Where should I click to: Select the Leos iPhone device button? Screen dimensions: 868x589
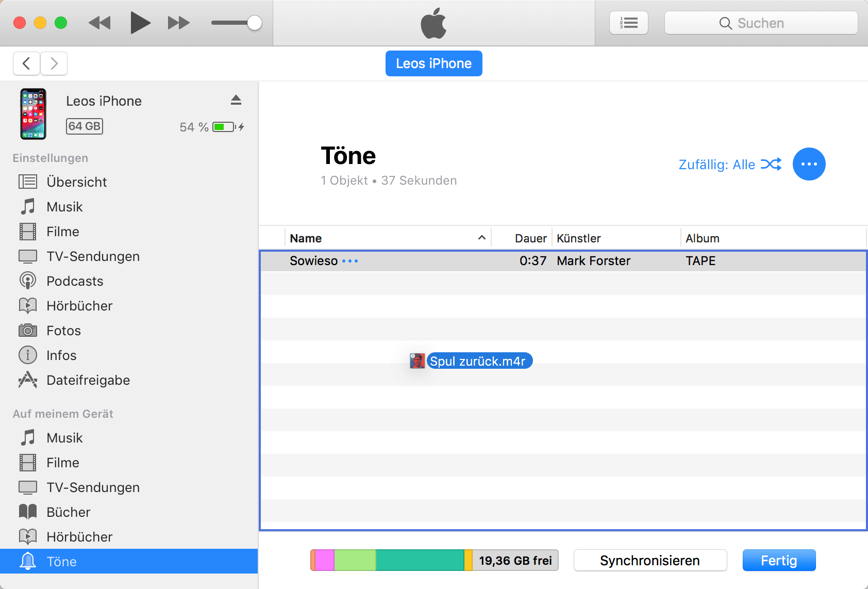(433, 63)
